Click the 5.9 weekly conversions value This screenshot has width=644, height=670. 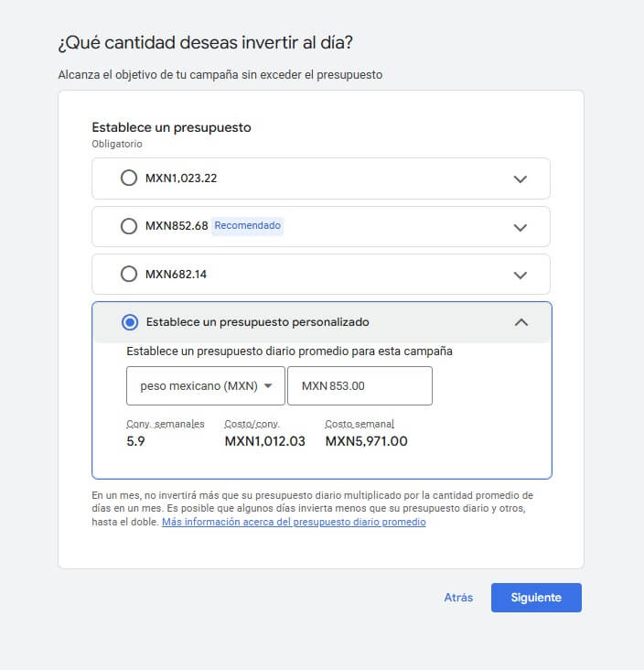(135, 441)
